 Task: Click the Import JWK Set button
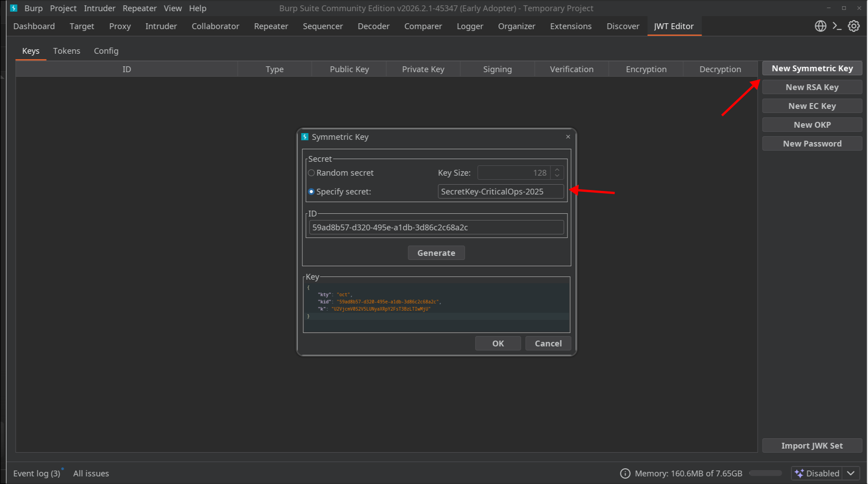coord(812,445)
